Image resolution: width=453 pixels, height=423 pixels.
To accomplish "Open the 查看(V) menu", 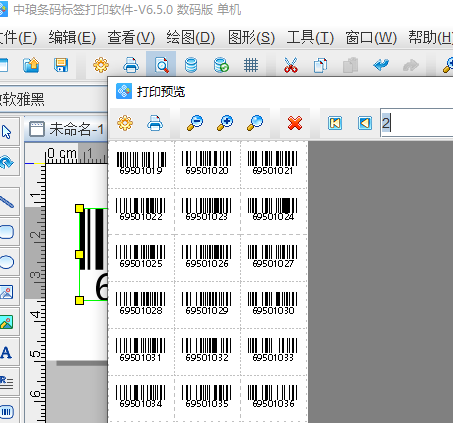I will point(131,37).
